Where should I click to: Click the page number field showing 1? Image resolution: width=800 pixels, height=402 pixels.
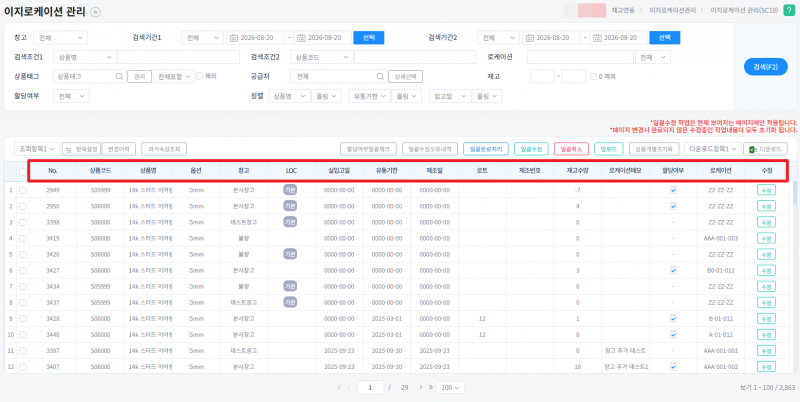pyautogui.click(x=370, y=388)
